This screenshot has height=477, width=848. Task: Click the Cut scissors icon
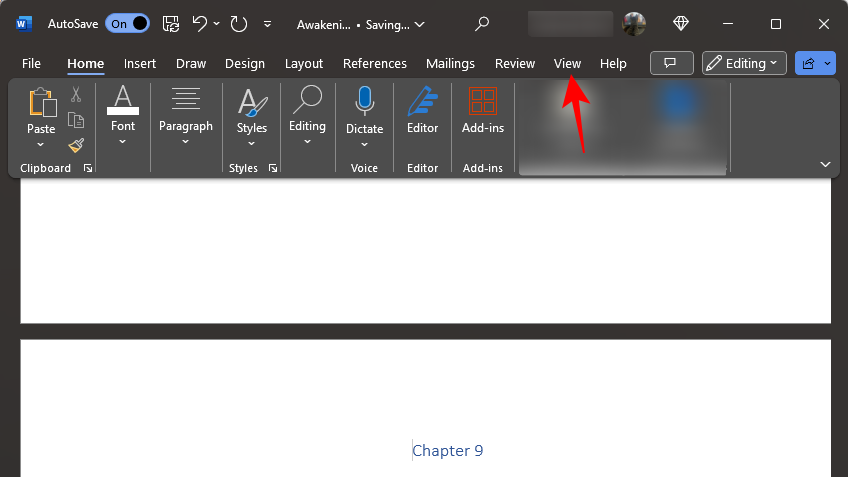point(76,95)
